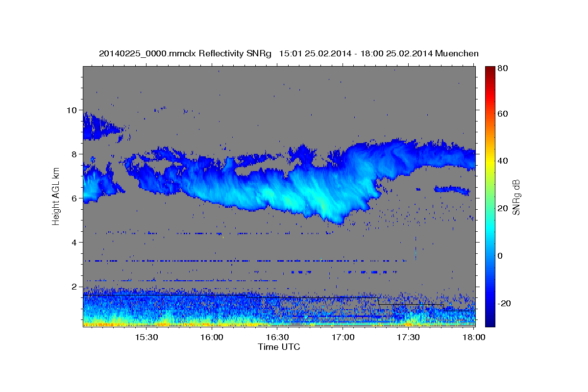Click the colorbar value -20
The height and width of the screenshot is (392, 588).
pyautogui.click(x=505, y=303)
